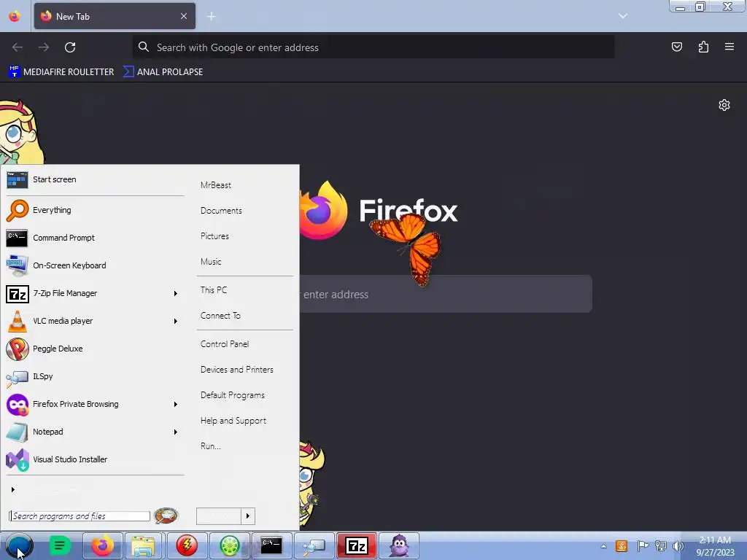Open network tray icon
The height and width of the screenshot is (560, 747).
pyautogui.click(x=661, y=546)
